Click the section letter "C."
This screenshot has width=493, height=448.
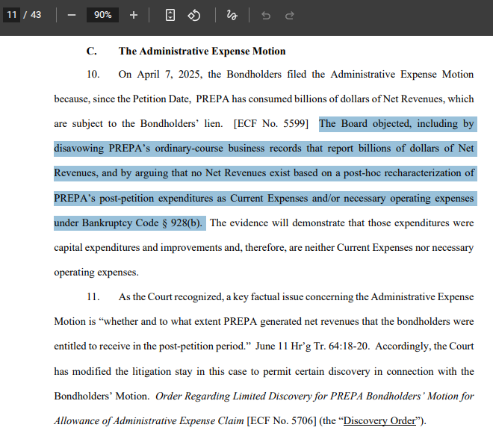point(91,51)
